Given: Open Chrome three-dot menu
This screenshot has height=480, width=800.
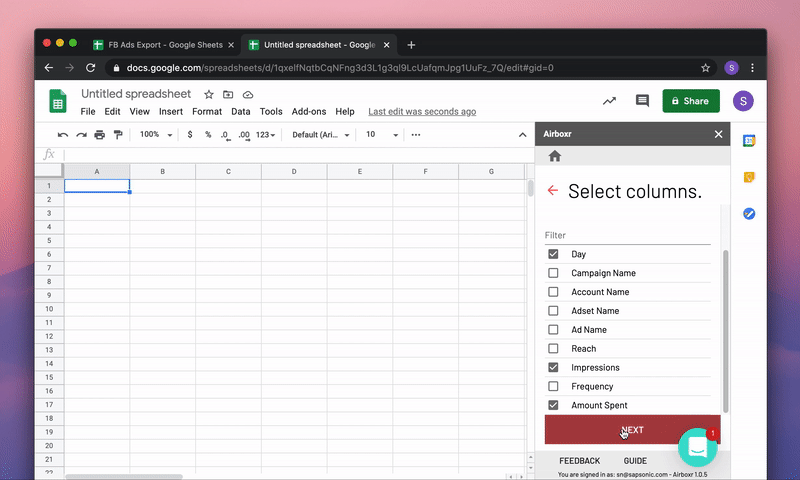Looking at the screenshot, I should coord(753,68).
